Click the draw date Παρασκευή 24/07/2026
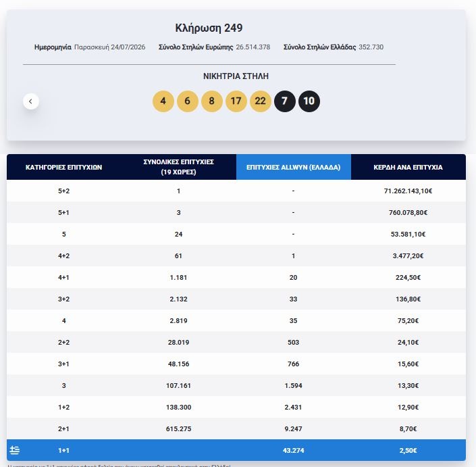476x467 pixels. point(109,47)
